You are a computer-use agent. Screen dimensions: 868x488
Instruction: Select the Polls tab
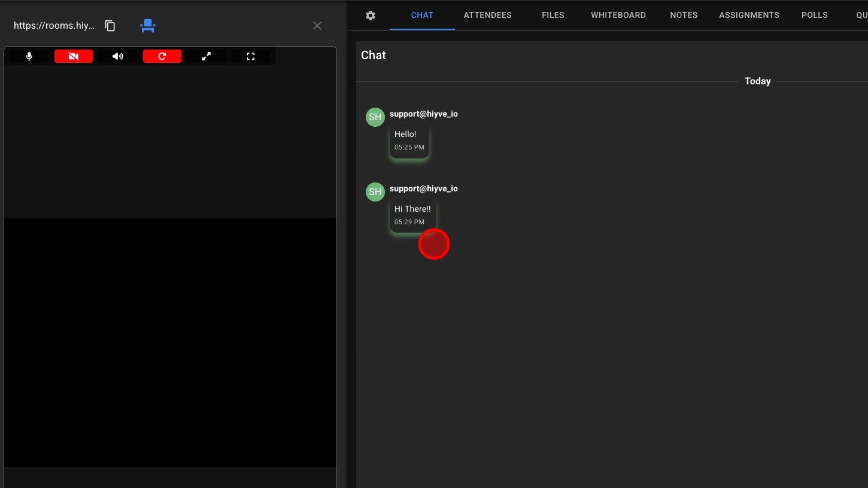point(814,15)
